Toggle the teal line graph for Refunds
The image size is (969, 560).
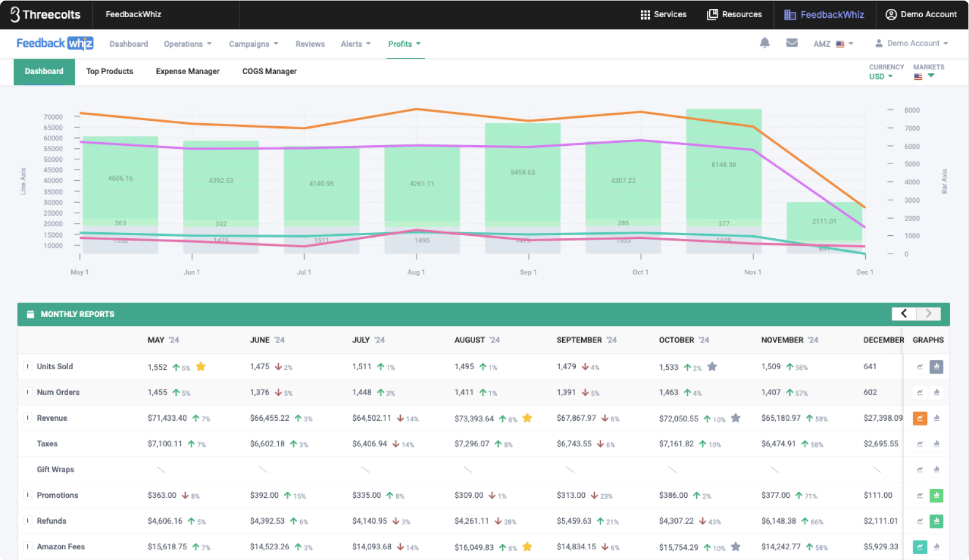[x=920, y=521]
